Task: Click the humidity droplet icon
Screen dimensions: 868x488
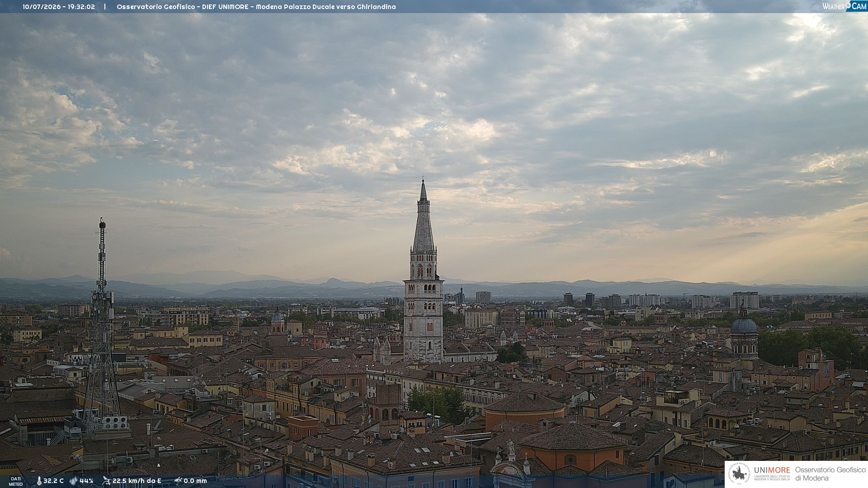Action: click(x=73, y=481)
